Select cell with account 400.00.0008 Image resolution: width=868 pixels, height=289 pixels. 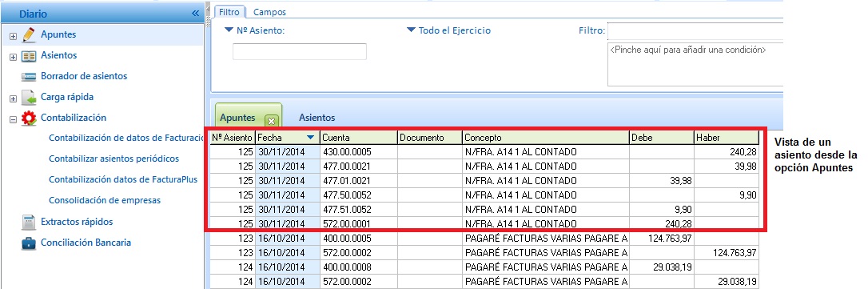tap(359, 267)
